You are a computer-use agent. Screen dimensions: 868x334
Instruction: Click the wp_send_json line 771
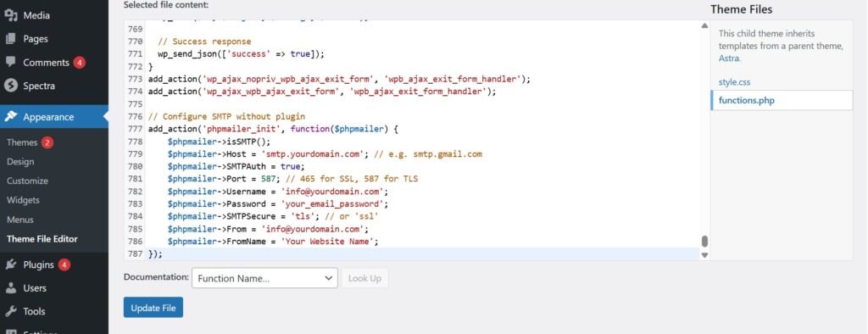(241, 54)
